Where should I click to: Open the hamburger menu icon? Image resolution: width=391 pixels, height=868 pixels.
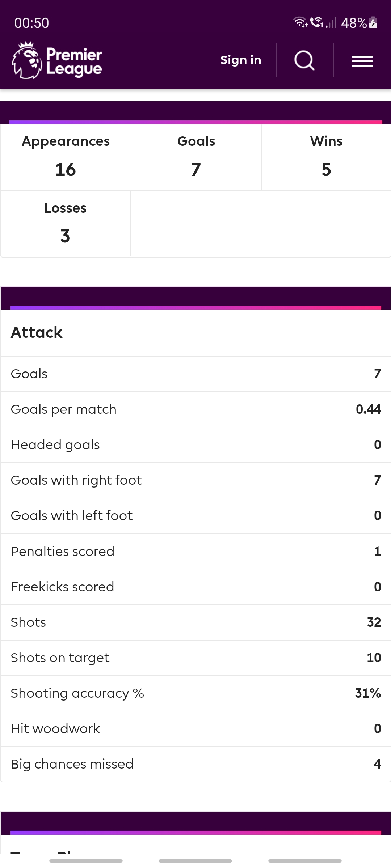[x=362, y=61]
